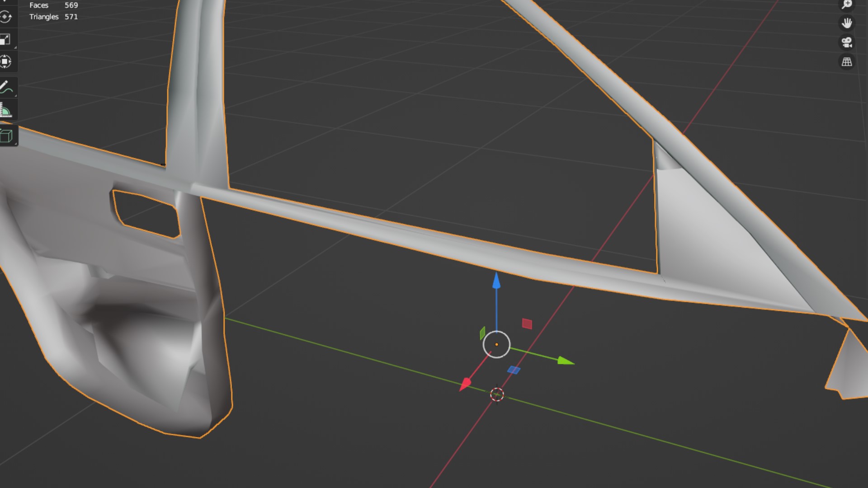Click the white circle at gizmo center
Image resolution: width=868 pixels, height=488 pixels.
496,344
